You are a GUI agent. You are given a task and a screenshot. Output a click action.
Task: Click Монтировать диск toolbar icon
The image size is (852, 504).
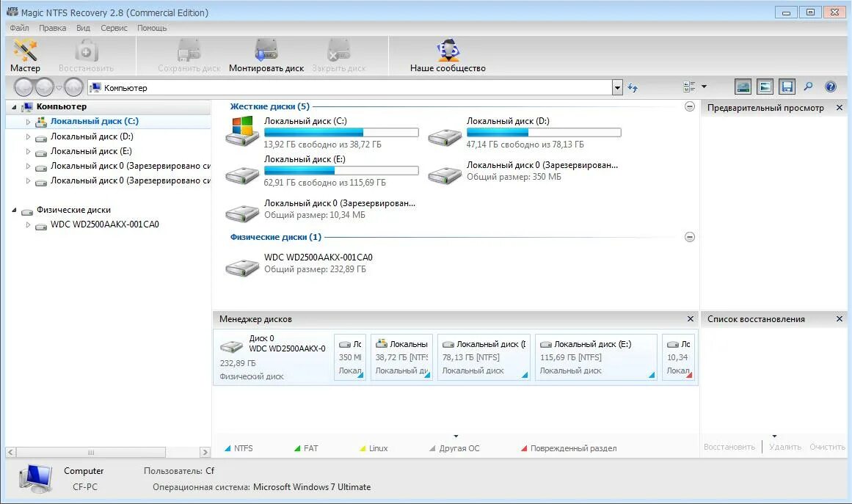pyautogui.click(x=266, y=51)
